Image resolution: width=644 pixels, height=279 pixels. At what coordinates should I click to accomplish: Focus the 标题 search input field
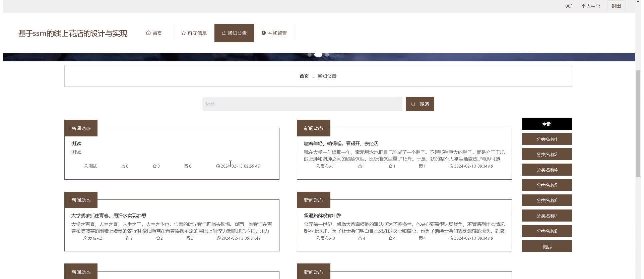click(x=302, y=104)
